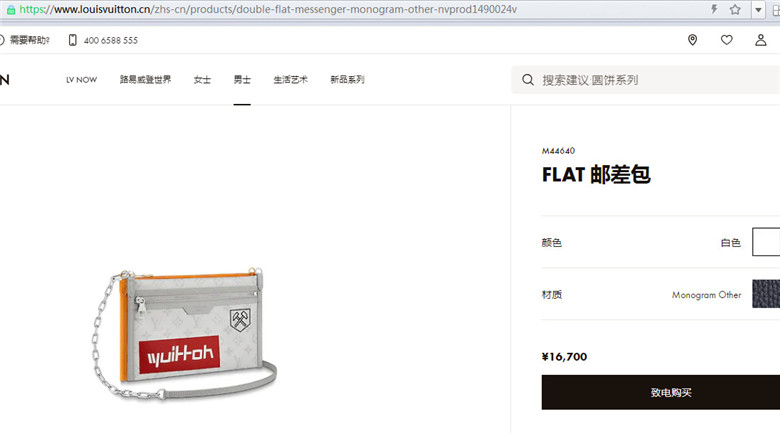Select the 男士 menu item

242,80
